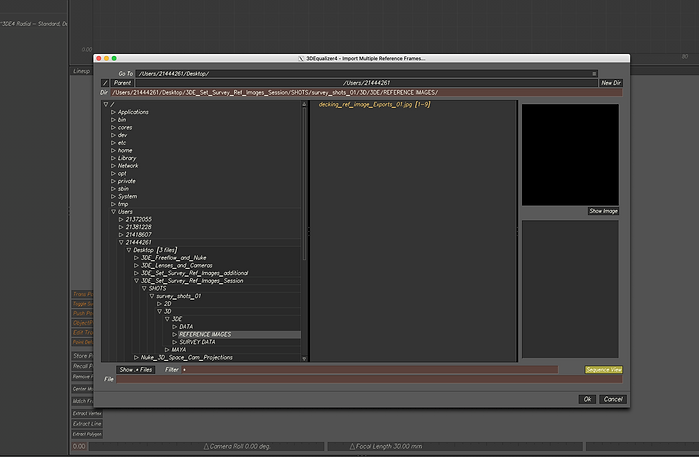Click Extract Line in main window
The image size is (699, 457).
(x=87, y=424)
